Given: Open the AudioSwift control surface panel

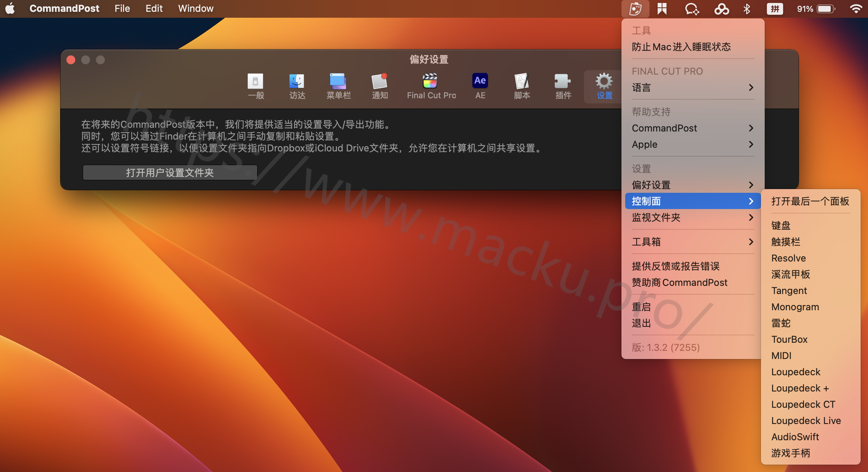Looking at the screenshot, I should pos(811,437).
